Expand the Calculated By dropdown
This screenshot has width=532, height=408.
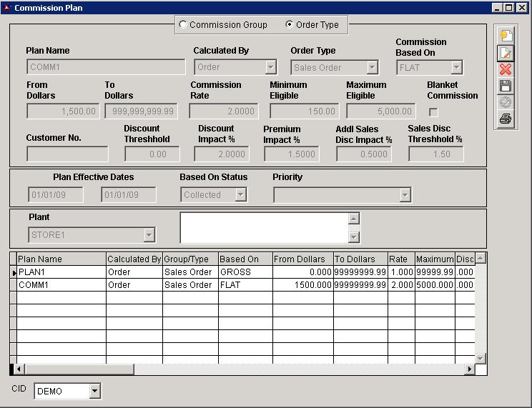270,68
